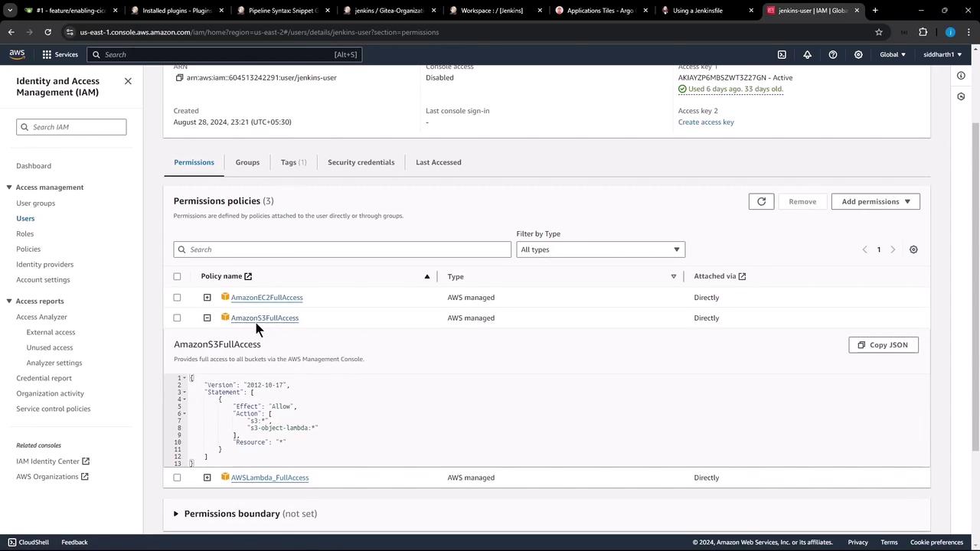
Task: Open external link icon beside Policy name
Action: 248,276
